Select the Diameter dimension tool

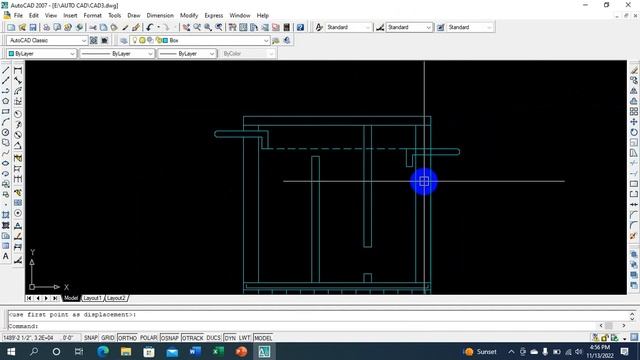(x=18, y=135)
